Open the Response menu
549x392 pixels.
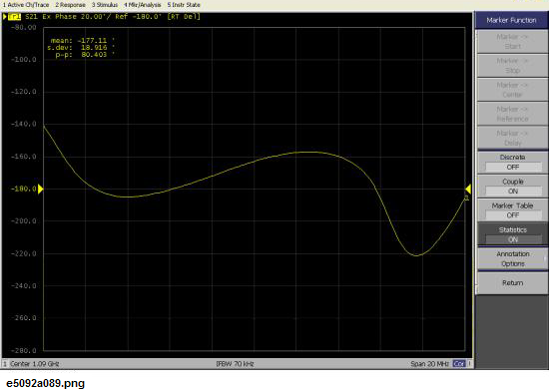70,5
